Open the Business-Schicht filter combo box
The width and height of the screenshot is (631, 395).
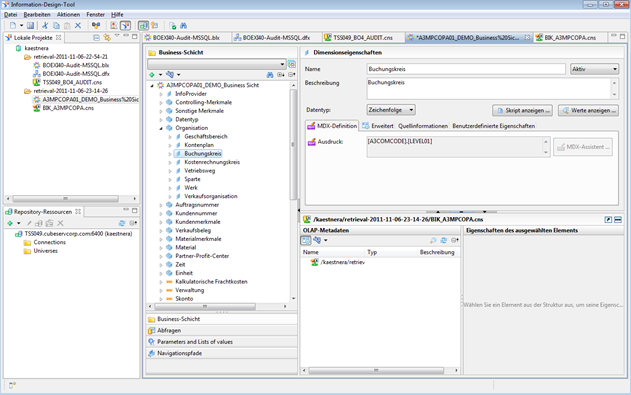coord(217,64)
